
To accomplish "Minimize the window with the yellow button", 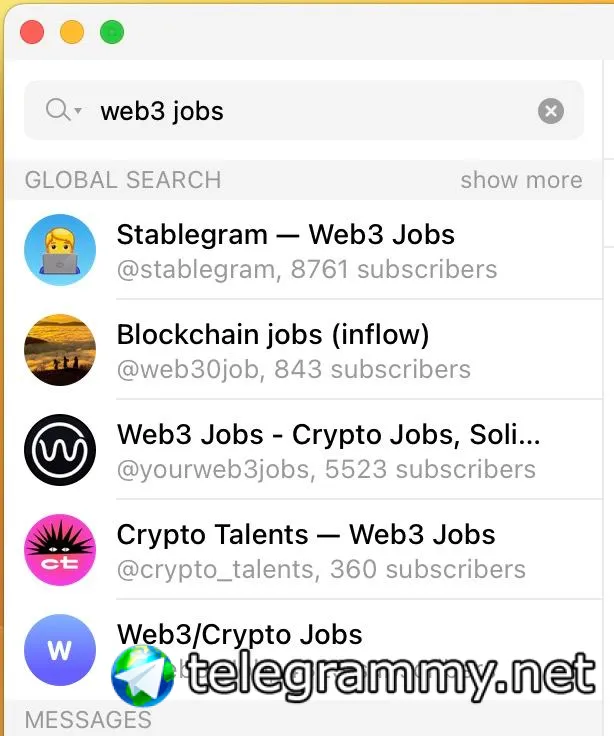I will [72, 32].
